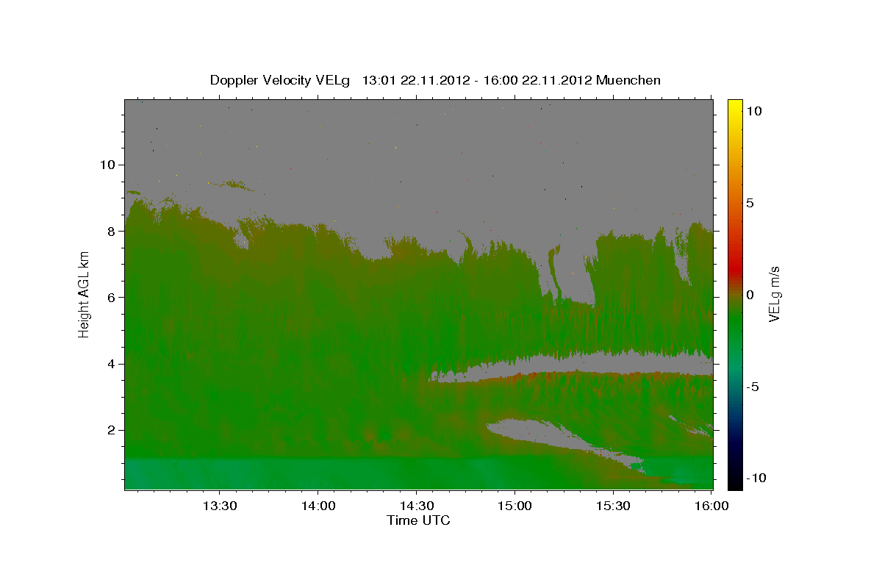Click the colorbar tick label 5
The height and width of the screenshot is (588, 882).
coord(750,203)
